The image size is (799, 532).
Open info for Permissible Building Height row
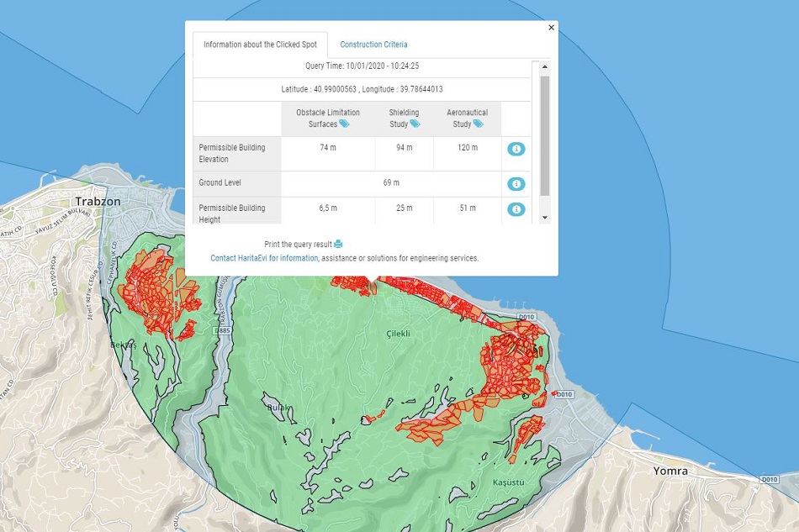coord(516,209)
